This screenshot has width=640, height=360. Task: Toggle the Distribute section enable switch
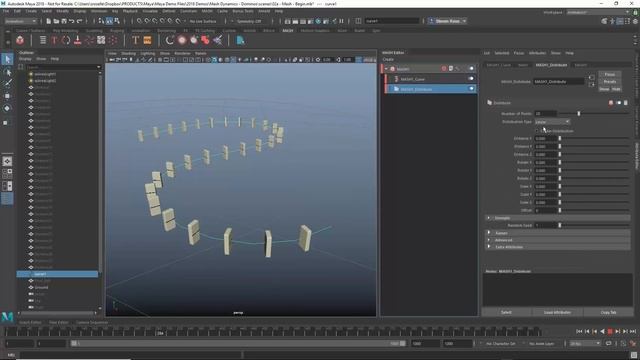618,103
